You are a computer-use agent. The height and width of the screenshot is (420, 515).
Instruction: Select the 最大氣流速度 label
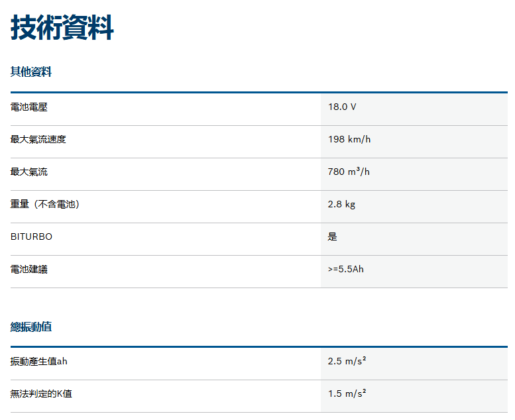tap(38, 139)
